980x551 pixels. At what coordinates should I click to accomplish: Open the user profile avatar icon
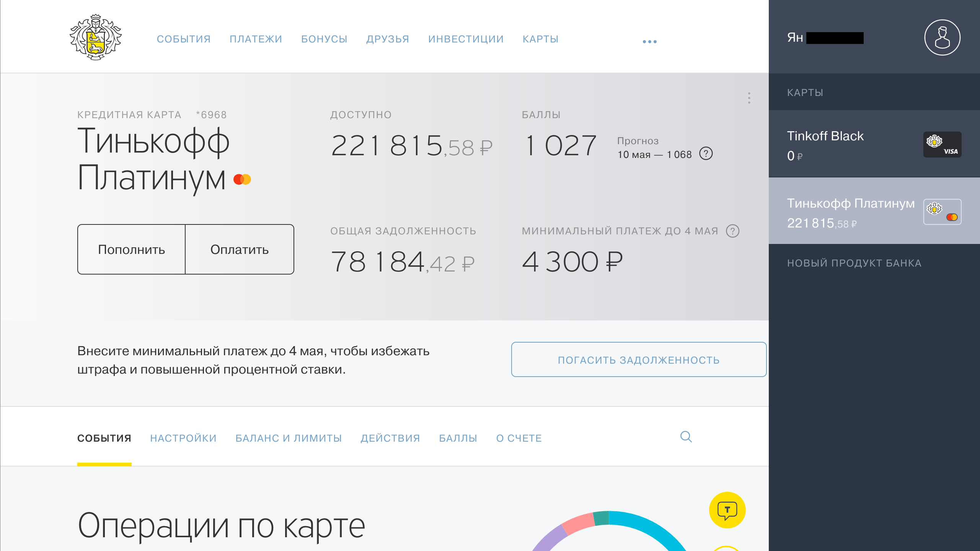coord(942,37)
